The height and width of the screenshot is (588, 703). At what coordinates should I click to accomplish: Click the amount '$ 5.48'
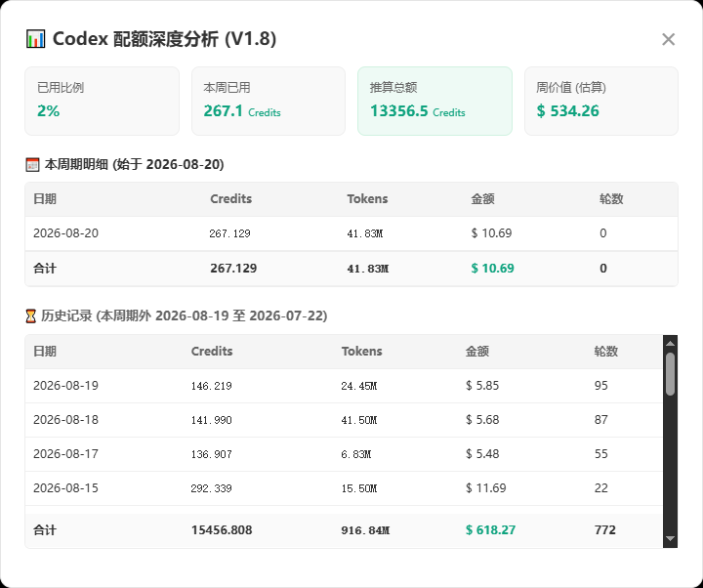[x=482, y=454]
